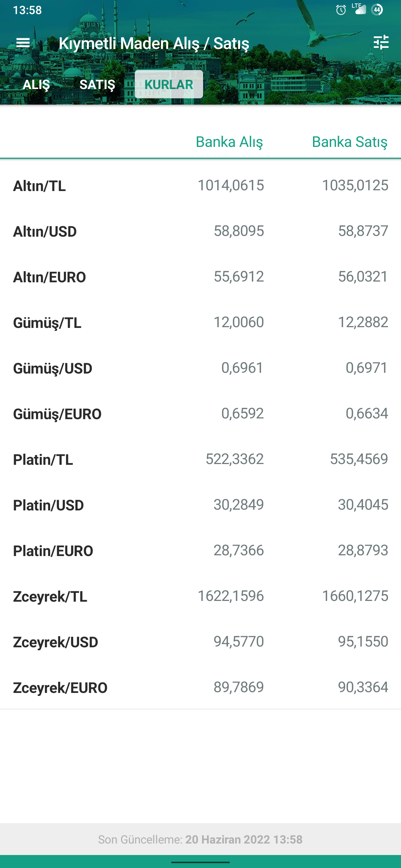
Task: Switch to the SATIŞ tab
Action: click(97, 85)
